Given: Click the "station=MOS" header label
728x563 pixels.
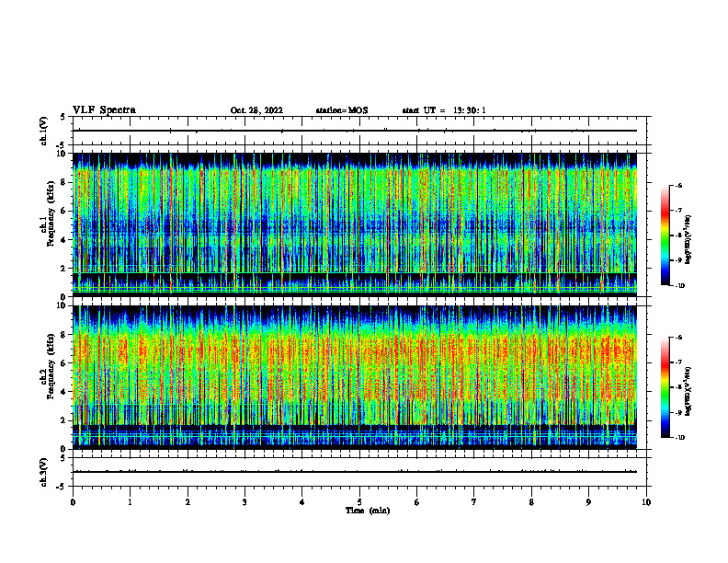Looking at the screenshot, I should (342, 110).
